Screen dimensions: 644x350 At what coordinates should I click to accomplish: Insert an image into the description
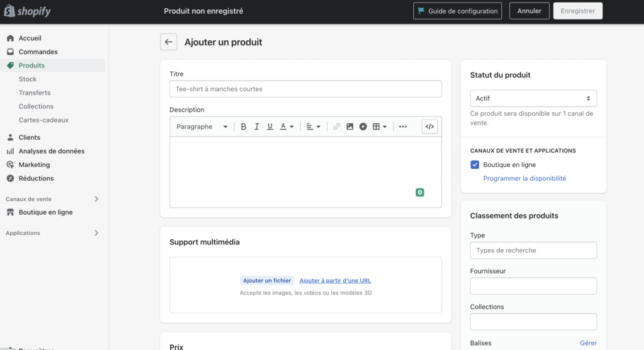pos(350,127)
